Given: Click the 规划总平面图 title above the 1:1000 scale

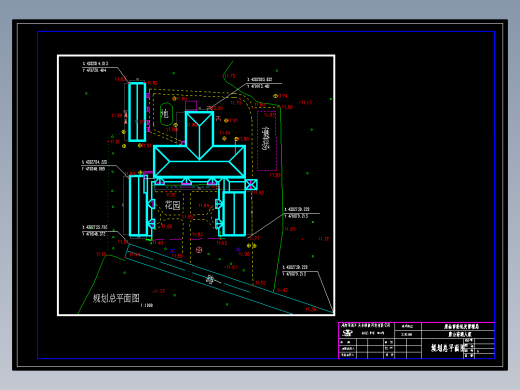Looking at the screenshot, I should tap(116, 298).
